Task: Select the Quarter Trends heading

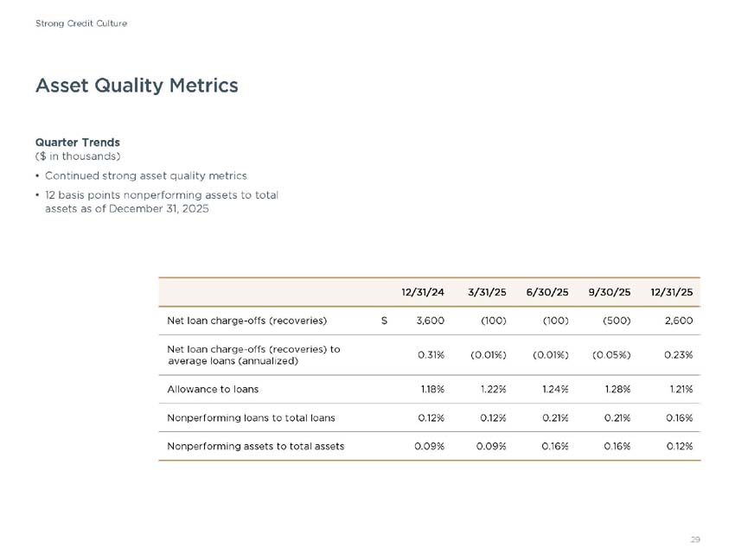Action: click(x=77, y=142)
